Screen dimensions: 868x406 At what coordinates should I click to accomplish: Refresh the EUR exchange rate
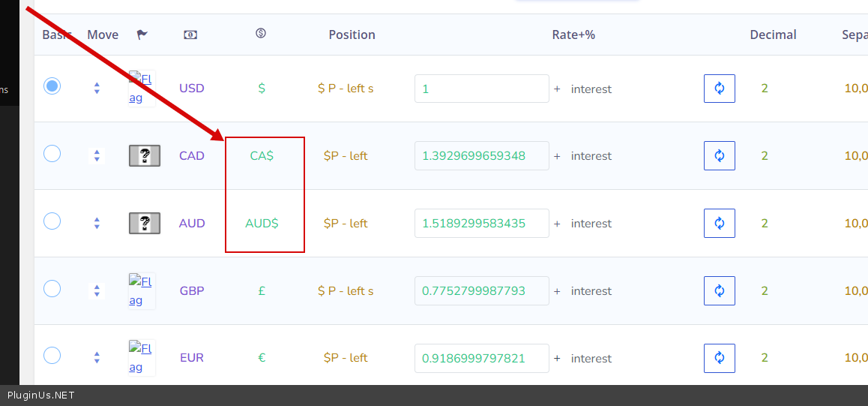pyautogui.click(x=719, y=358)
